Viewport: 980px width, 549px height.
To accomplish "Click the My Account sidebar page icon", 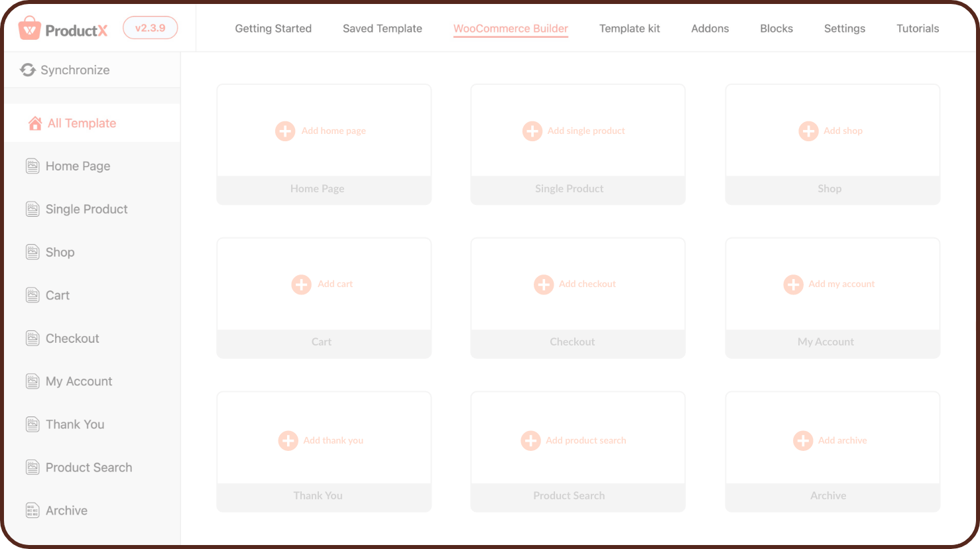I will click(32, 381).
